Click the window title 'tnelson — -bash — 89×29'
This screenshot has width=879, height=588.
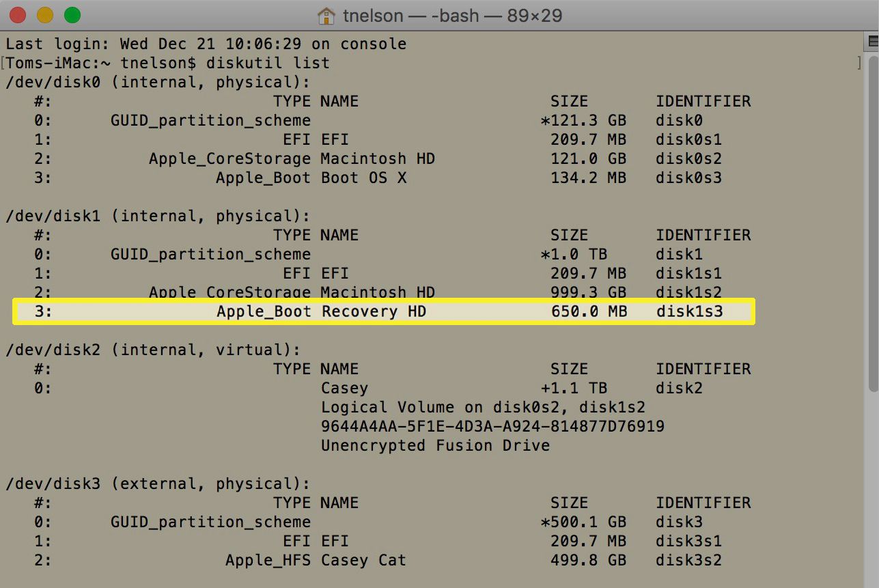(452, 15)
